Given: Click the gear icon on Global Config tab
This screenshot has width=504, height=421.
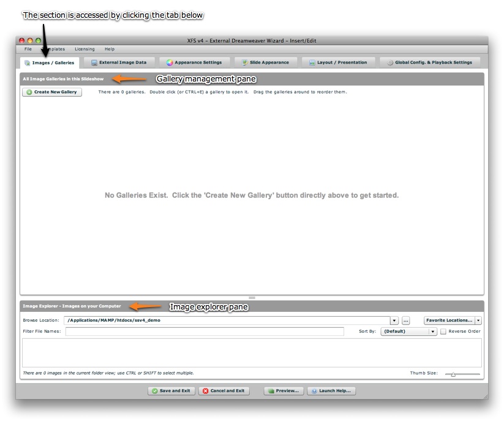Looking at the screenshot, I should [x=390, y=63].
